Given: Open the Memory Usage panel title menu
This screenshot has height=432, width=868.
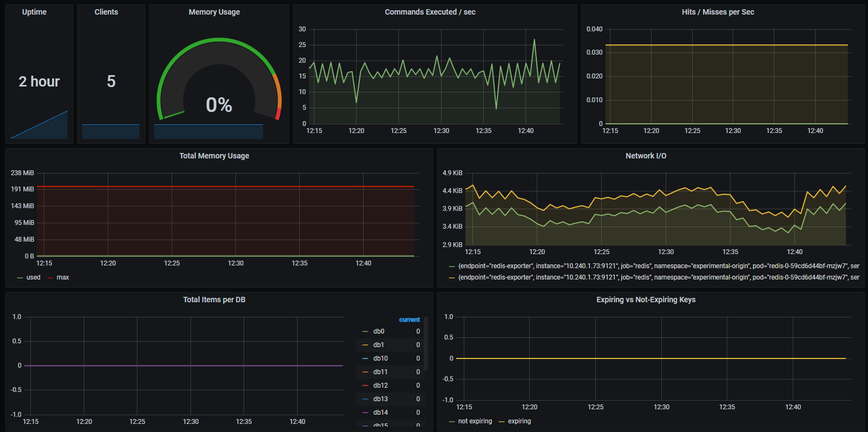Looking at the screenshot, I should point(214,12).
